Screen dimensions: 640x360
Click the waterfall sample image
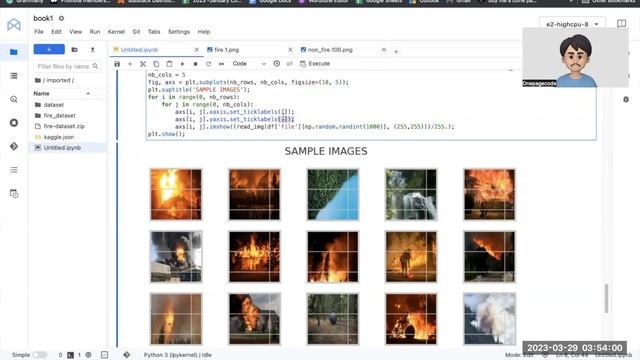pyautogui.click(x=411, y=195)
